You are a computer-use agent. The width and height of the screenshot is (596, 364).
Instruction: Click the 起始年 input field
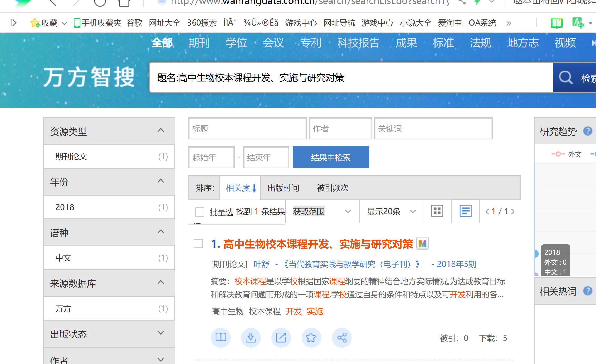click(211, 157)
